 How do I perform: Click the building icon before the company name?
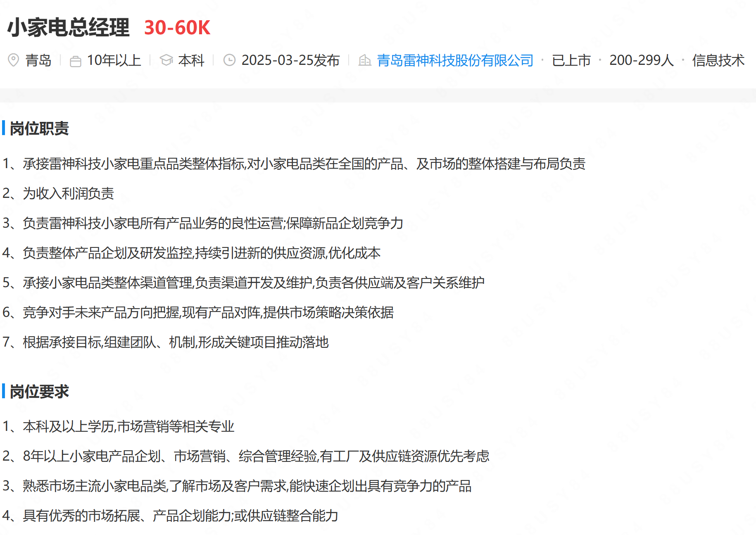tap(364, 60)
